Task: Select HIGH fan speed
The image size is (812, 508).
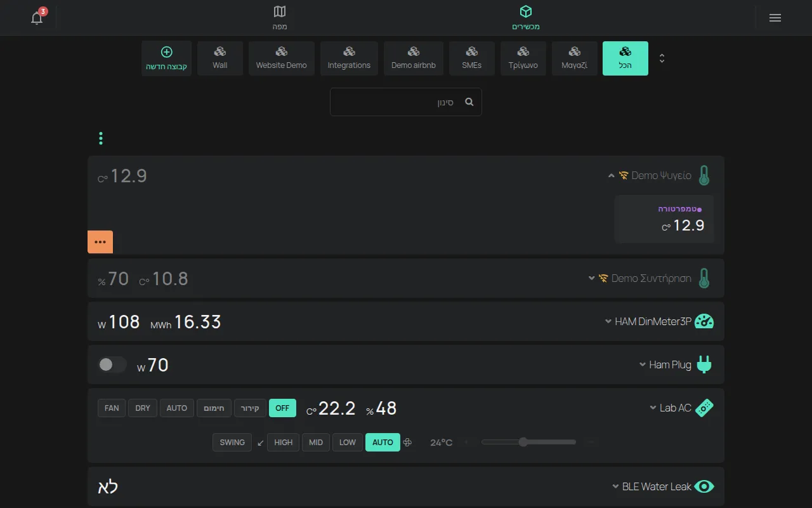Action: (x=284, y=443)
